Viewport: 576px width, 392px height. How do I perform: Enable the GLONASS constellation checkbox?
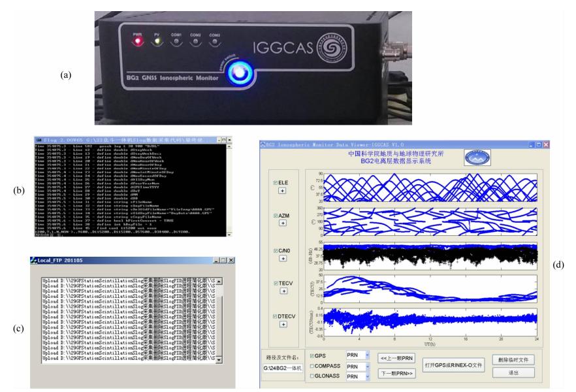(x=312, y=376)
